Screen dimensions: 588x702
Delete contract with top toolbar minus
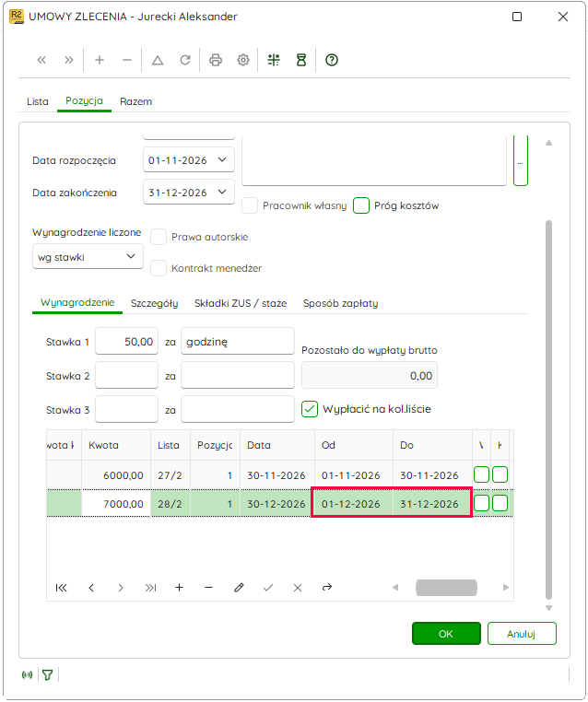click(127, 60)
